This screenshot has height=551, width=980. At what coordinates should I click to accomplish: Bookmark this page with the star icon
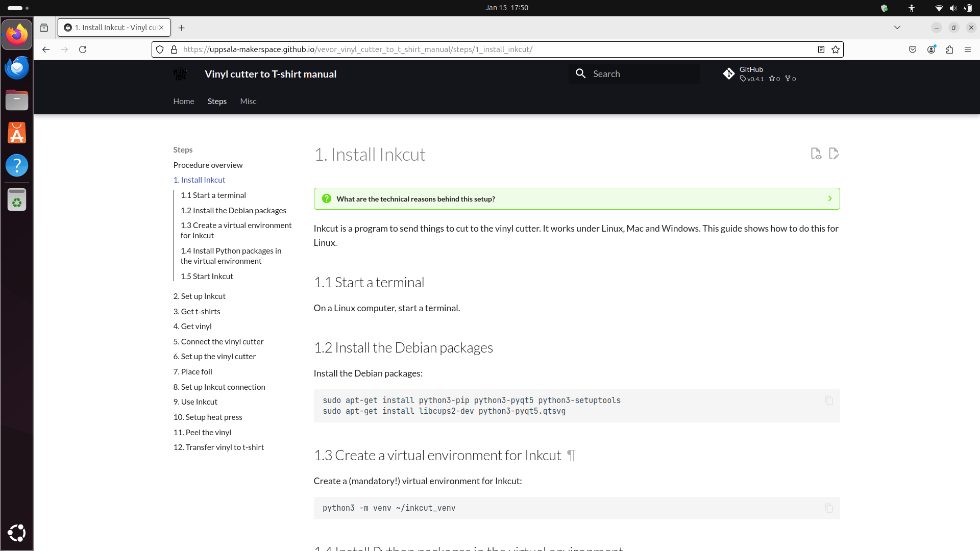[x=836, y=49]
